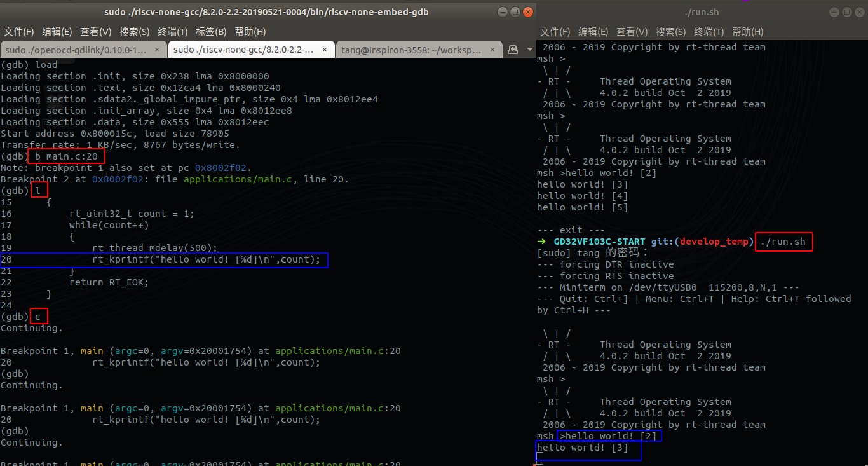The width and height of the screenshot is (868, 466).
Task: Click 'Loading section .data' line
Action: 135,122
